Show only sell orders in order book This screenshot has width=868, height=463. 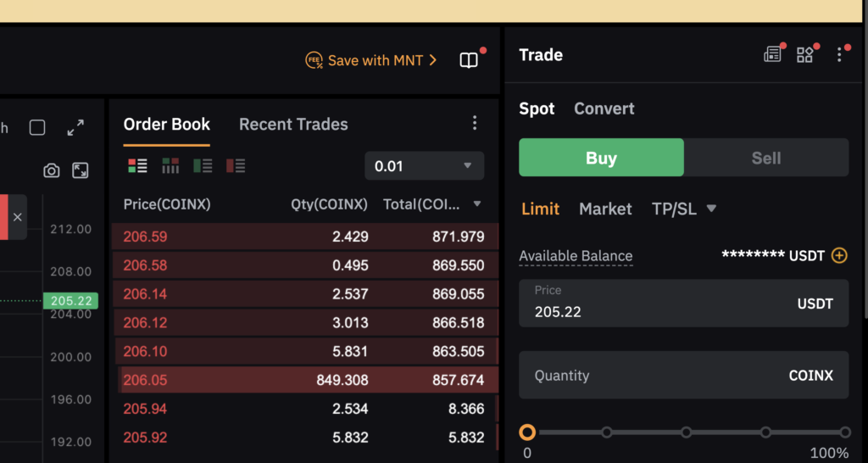coord(236,165)
